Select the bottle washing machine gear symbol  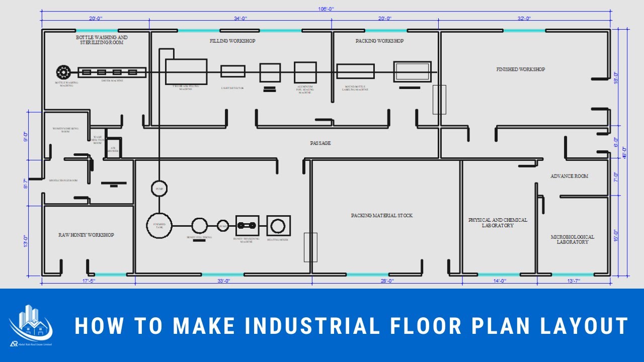point(63,72)
